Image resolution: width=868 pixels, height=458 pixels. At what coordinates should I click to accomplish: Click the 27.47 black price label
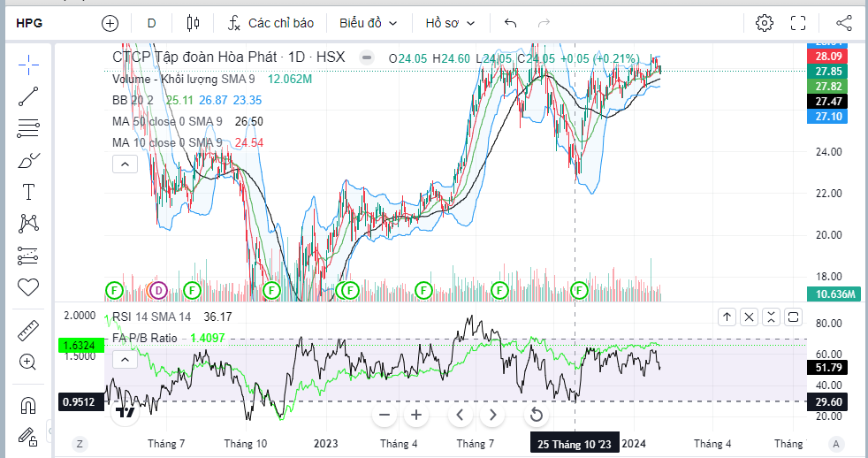click(x=827, y=102)
